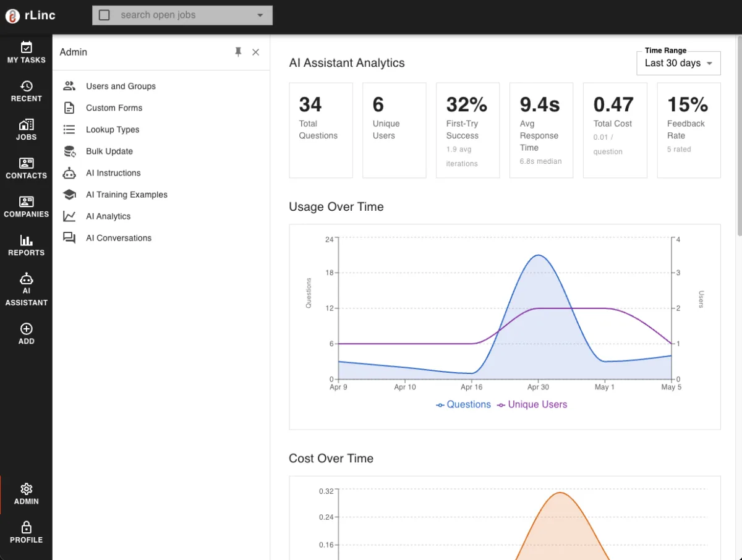Open My Tasks from the sidebar
Viewport: 742px width, 560px height.
pos(26,53)
